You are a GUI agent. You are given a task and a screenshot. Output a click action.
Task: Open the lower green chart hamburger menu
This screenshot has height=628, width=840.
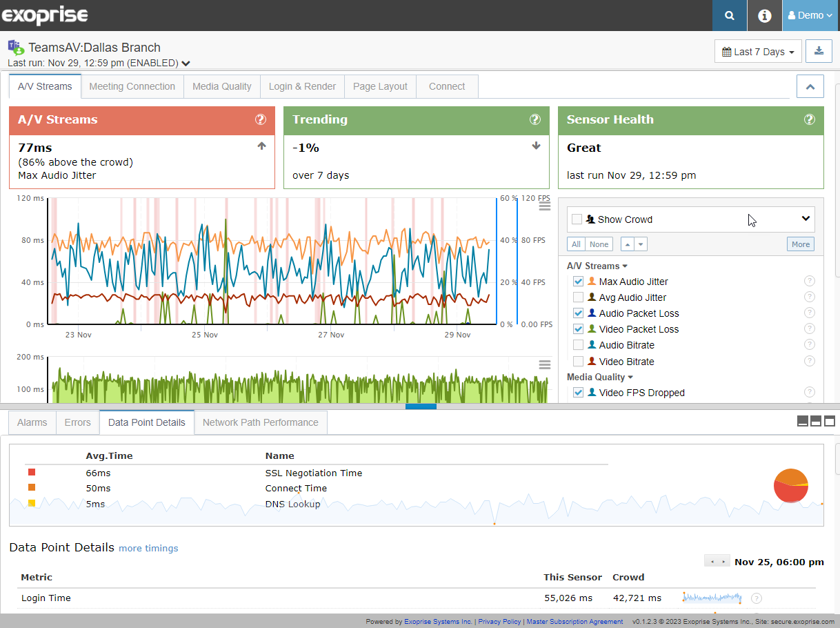point(545,365)
